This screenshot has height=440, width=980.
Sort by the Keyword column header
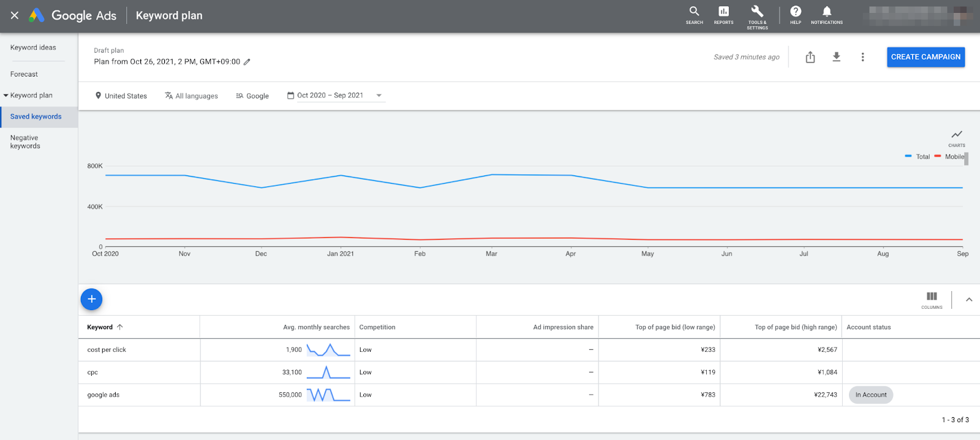(105, 327)
